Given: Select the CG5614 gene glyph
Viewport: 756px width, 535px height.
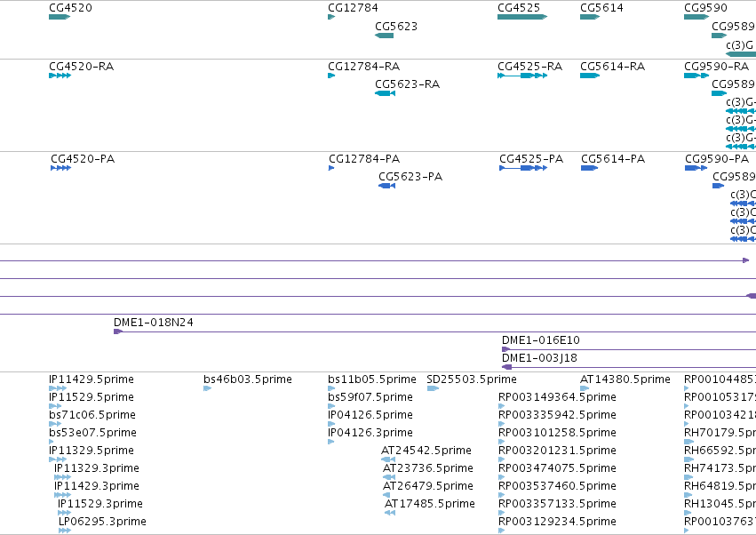Looking at the screenshot, I should pyautogui.click(x=590, y=17).
